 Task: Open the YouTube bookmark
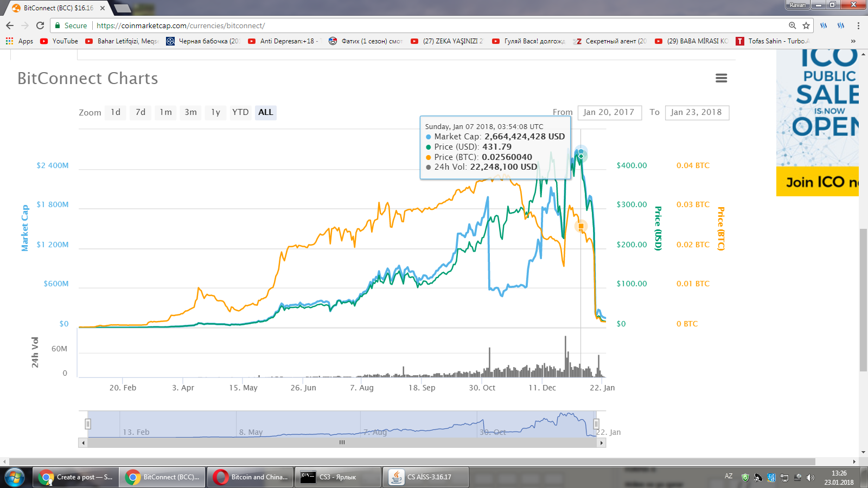click(59, 41)
